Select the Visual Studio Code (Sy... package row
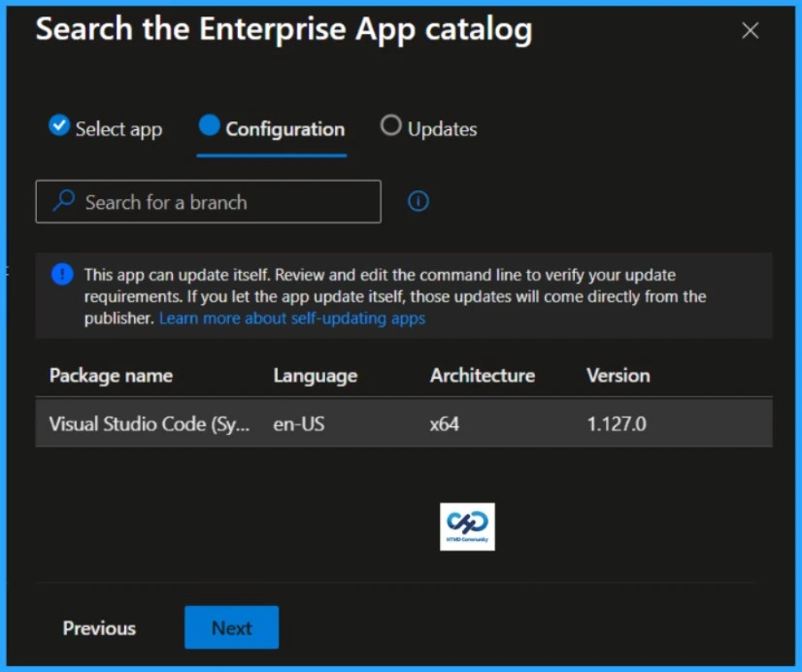This screenshot has width=802, height=672. click(404, 423)
